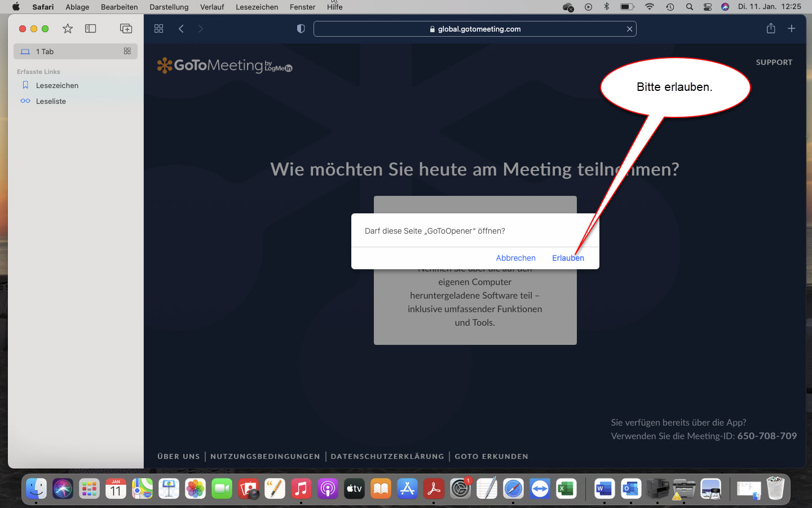812x508 pixels.
Task: Open Launchpad from the dock
Action: pos(89,488)
